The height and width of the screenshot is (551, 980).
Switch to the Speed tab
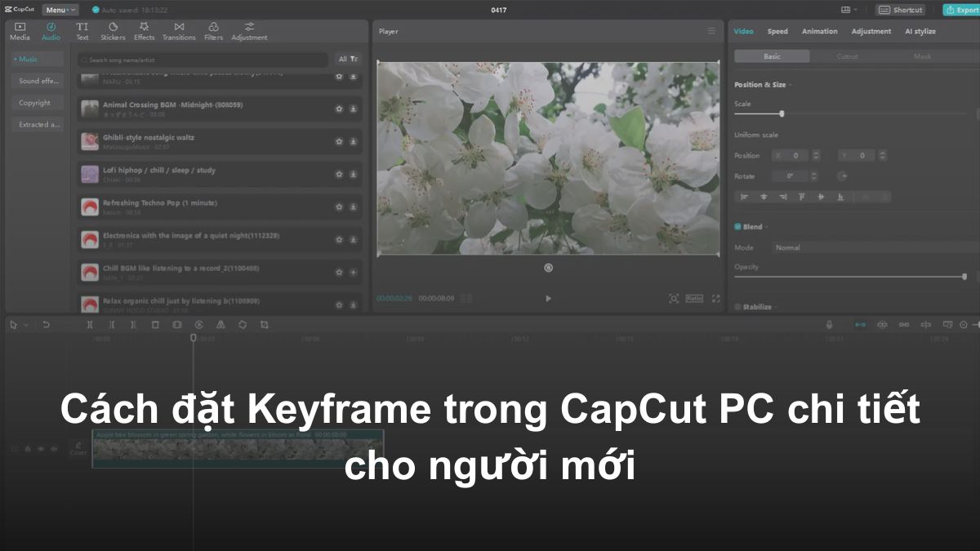click(x=777, y=31)
